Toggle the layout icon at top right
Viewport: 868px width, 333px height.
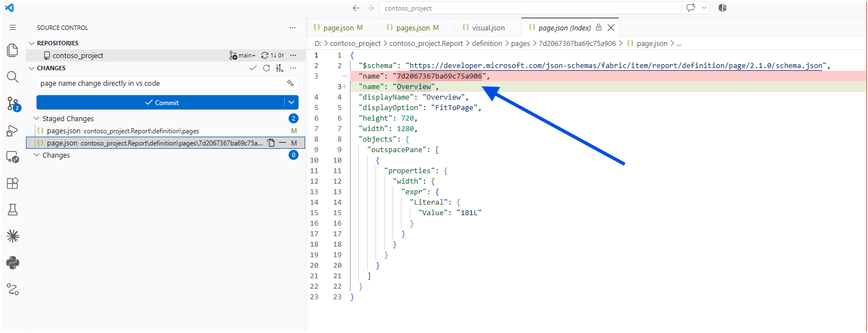[722, 8]
